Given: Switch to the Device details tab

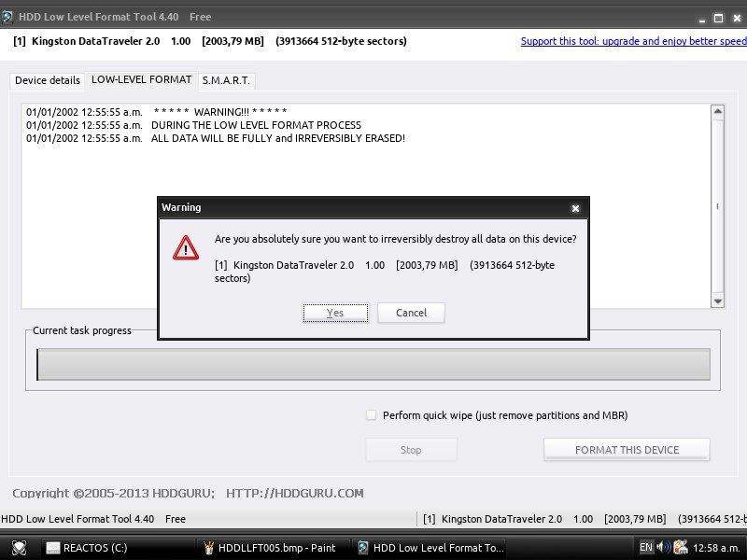Looking at the screenshot, I should (x=48, y=80).
